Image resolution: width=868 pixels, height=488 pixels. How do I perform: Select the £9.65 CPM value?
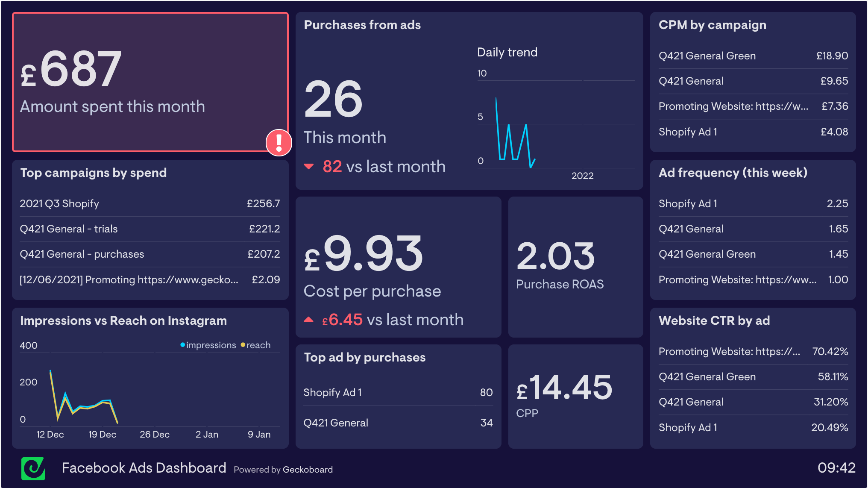click(x=834, y=81)
